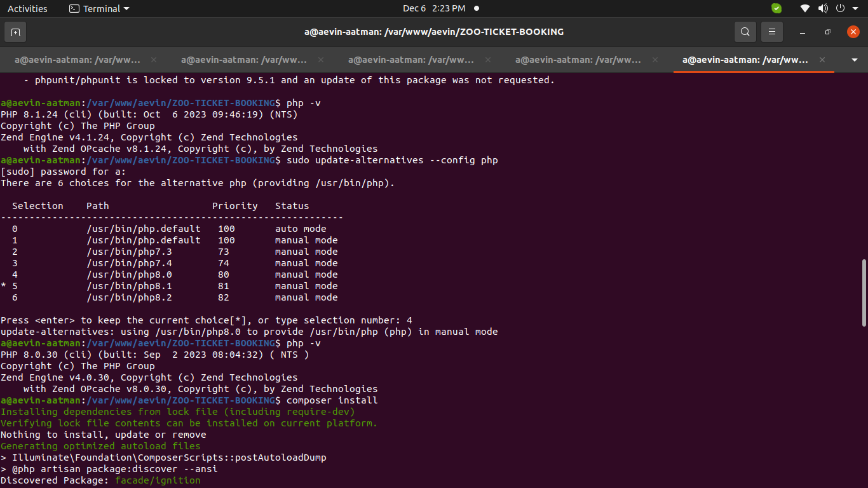This screenshot has width=868, height=488.
Task: Click the terminal vertical scrollbar handle
Action: point(863,294)
